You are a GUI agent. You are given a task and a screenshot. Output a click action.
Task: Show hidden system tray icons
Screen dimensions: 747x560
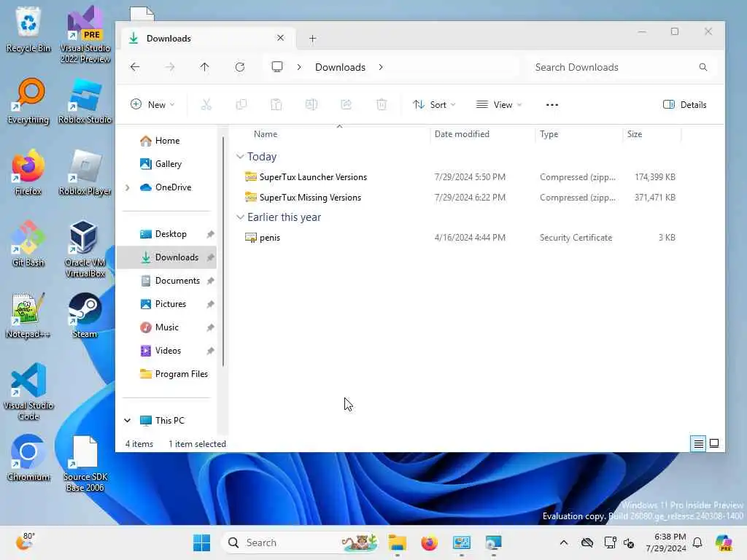pos(564,542)
